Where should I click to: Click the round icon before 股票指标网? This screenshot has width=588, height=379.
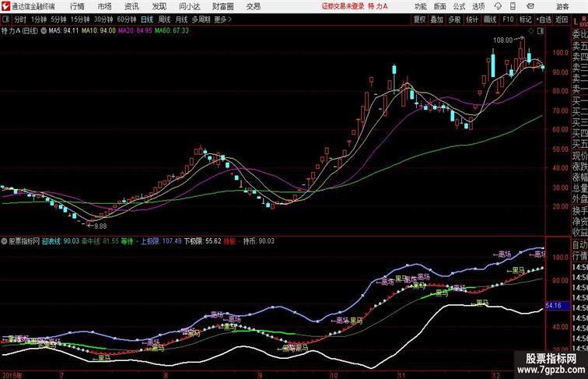coord(4,241)
